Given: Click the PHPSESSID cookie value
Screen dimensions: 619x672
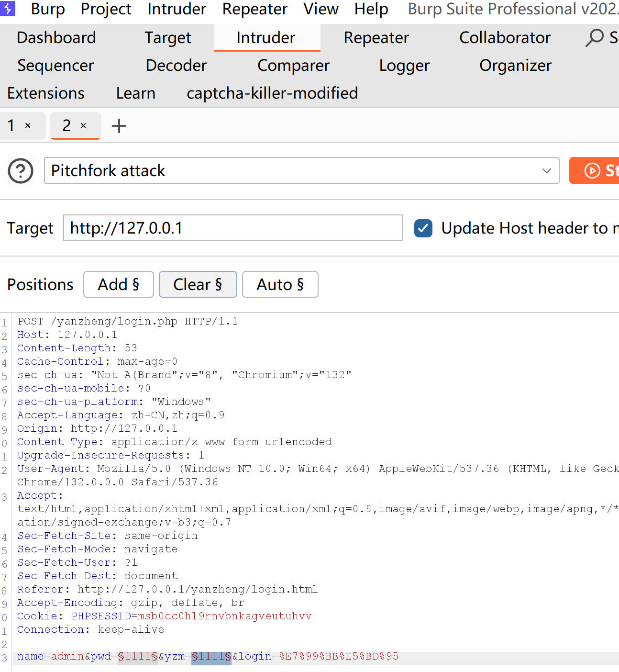Looking at the screenshot, I should [x=225, y=616].
